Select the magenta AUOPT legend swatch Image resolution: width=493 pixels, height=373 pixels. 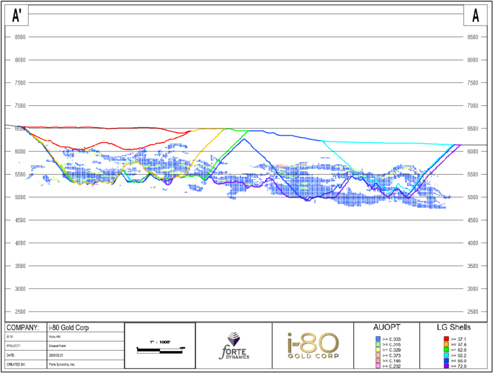coord(378,366)
